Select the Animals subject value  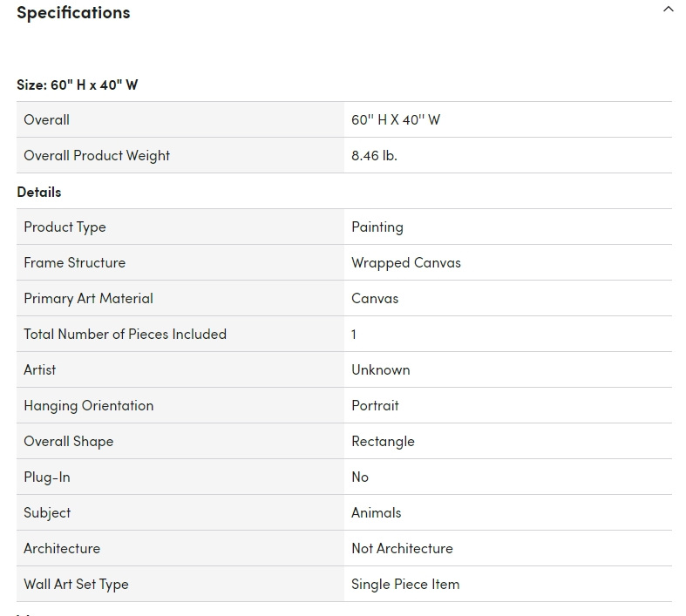pyautogui.click(x=376, y=512)
